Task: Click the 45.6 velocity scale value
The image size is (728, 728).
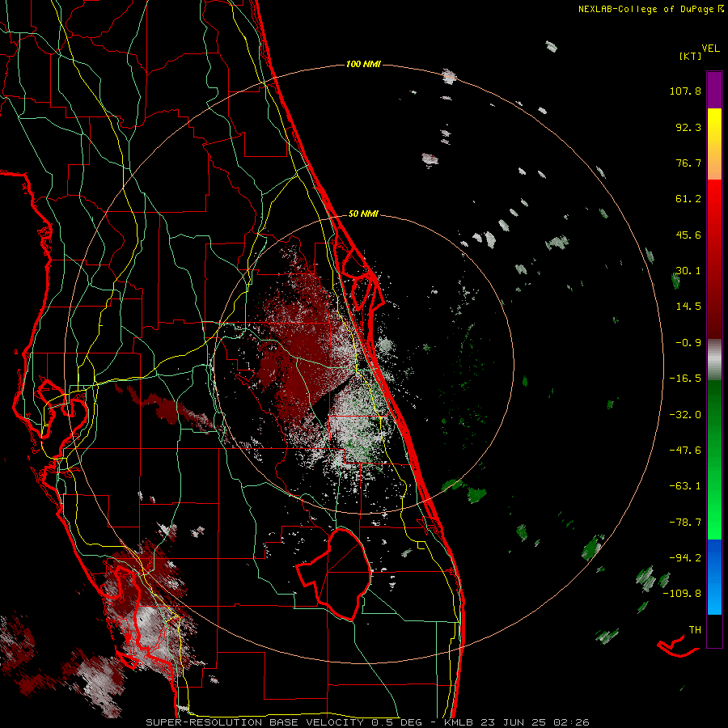Action: tap(688, 235)
